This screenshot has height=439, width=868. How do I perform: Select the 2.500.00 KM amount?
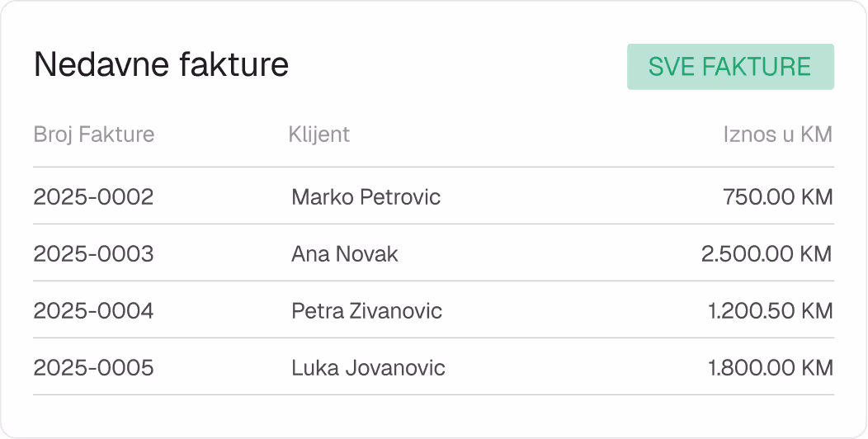pyautogui.click(x=767, y=254)
